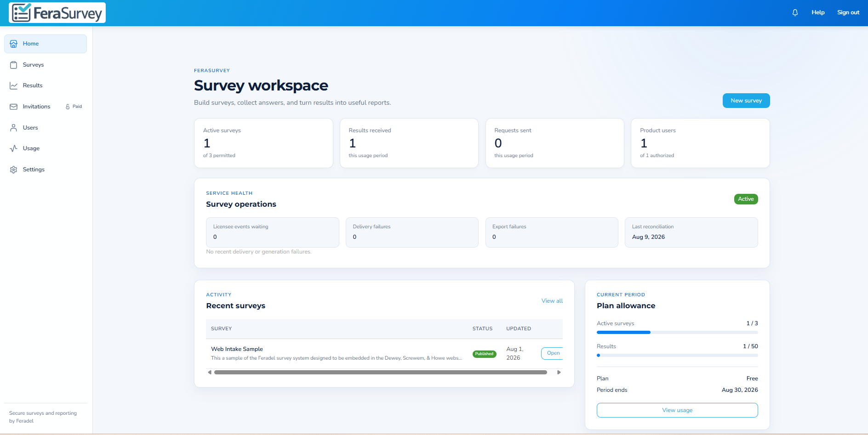The height and width of the screenshot is (435, 868).
Task: Click 'Secure surveys and reporting by Feradel' footer
Action: pyautogui.click(x=43, y=417)
